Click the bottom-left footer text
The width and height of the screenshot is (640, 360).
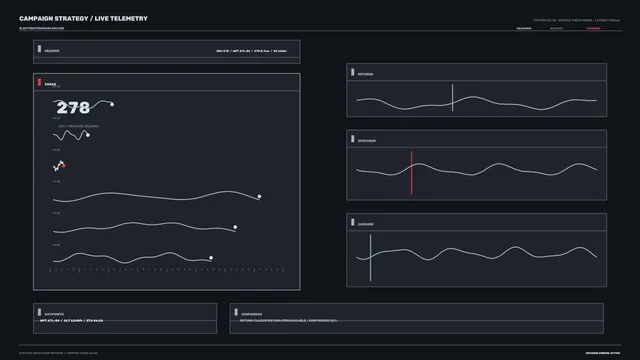click(x=58, y=353)
